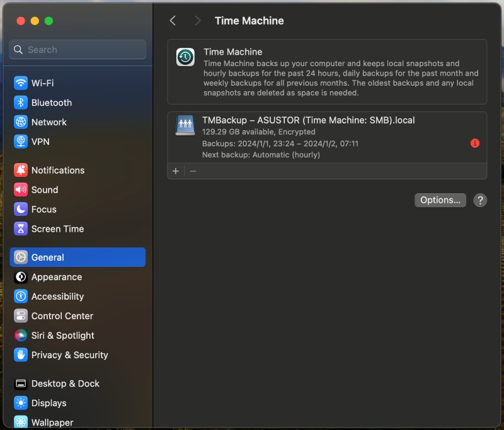Click the Siri & Spotlight icon
The height and width of the screenshot is (430, 504).
[21, 336]
